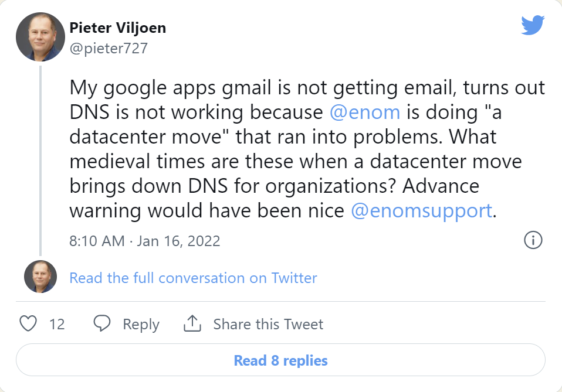Click the 8:10 AM time stamp
Image resolution: width=562 pixels, height=392 pixels.
click(97, 241)
